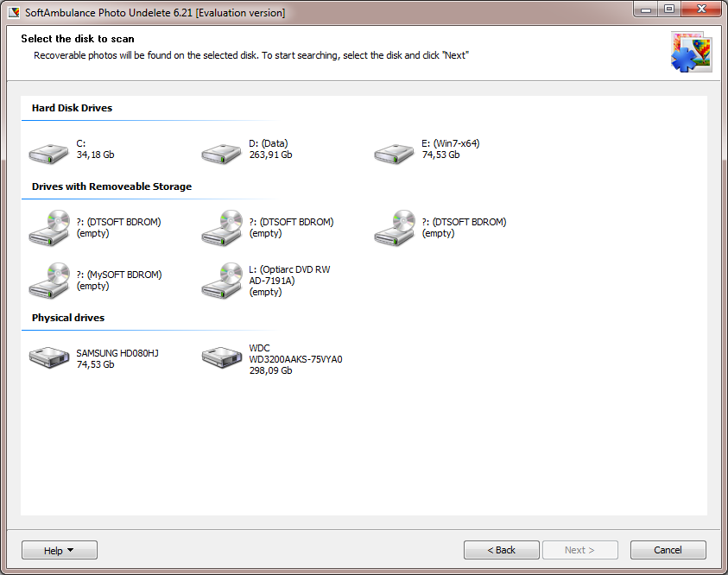Open the application icon menu in title bar
The height and width of the screenshot is (575, 728).
[x=15, y=13]
